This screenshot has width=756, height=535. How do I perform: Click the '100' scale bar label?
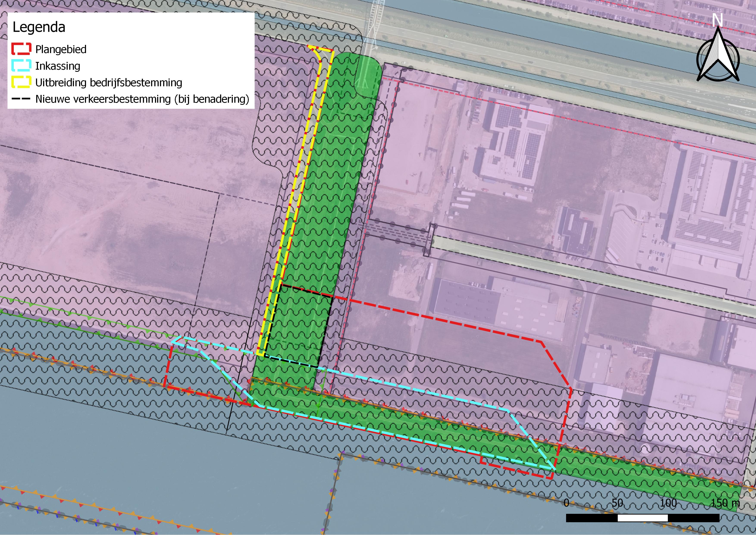(x=668, y=503)
